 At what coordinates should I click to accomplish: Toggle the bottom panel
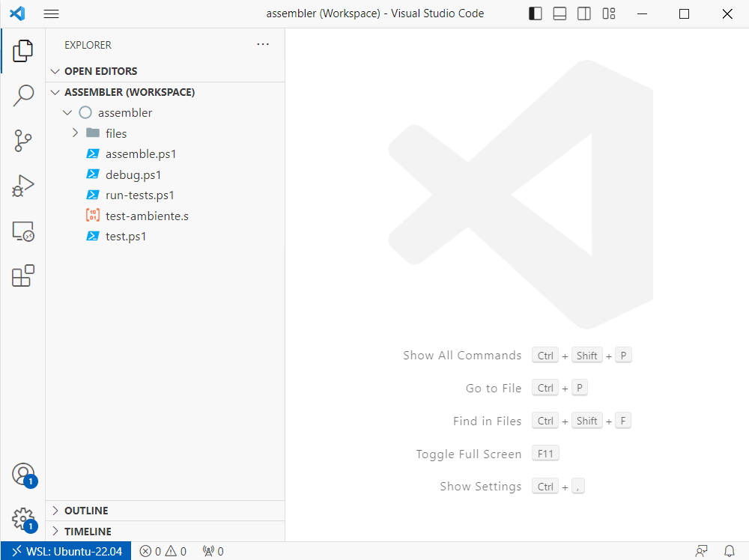coord(560,13)
